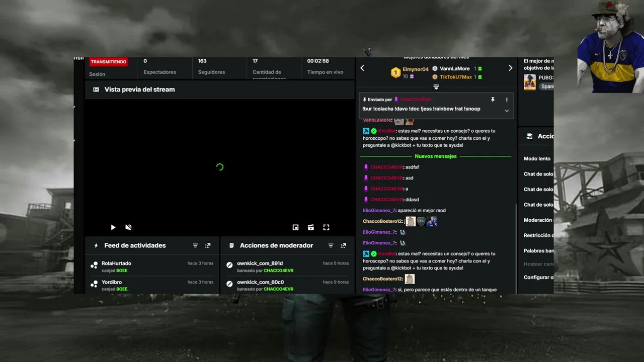
Task: Open the RolaHurtado activity entry
Action: tap(152, 266)
